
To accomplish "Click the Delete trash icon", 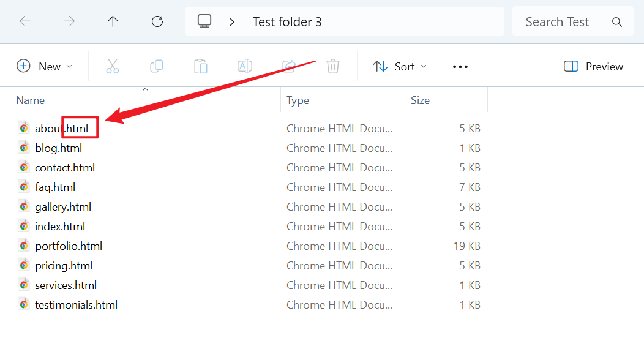I will point(333,66).
